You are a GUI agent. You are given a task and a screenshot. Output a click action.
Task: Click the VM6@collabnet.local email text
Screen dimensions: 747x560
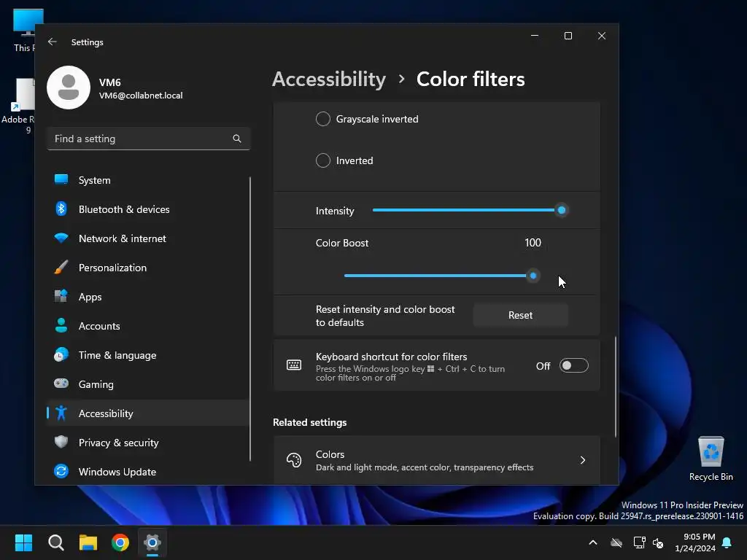[141, 96]
